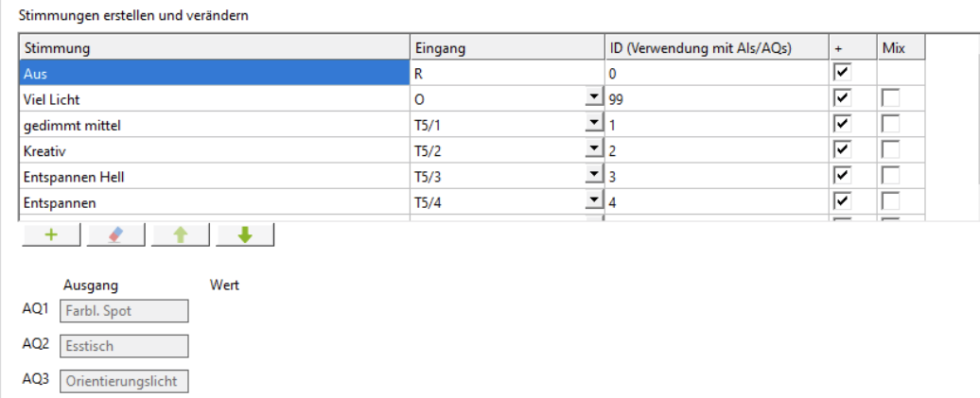Click the green up-arrow move button

pyautogui.click(x=180, y=236)
